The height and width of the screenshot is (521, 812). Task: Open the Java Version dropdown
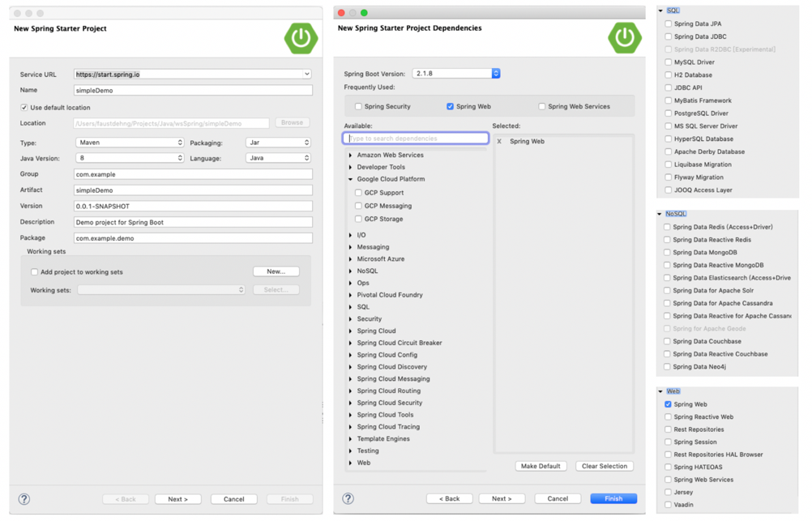tap(130, 158)
